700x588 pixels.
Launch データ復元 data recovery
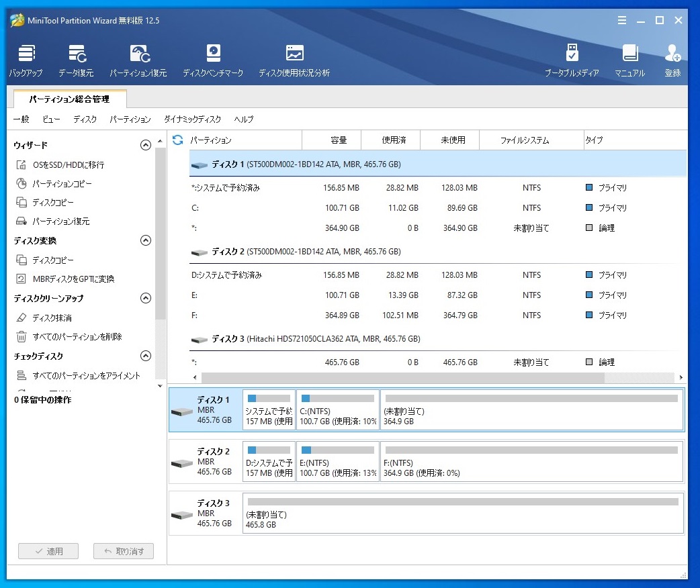77,60
